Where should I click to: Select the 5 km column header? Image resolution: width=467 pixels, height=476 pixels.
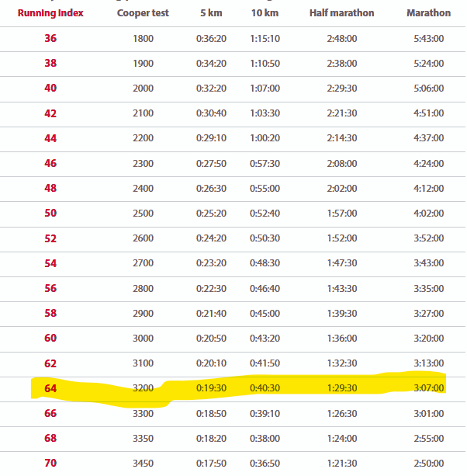[x=212, y=13]
